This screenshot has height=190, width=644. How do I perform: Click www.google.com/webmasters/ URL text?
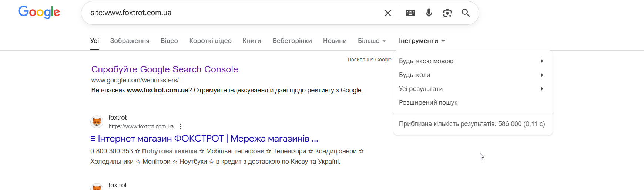click(135, 80)
